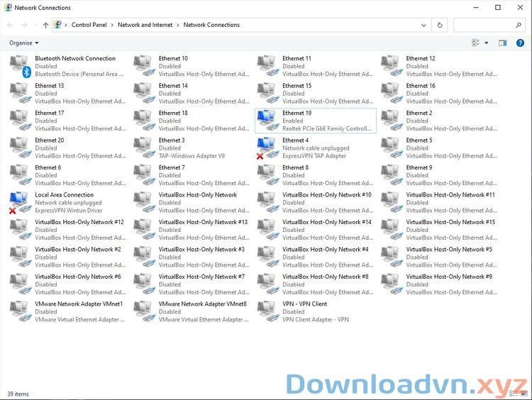Select VirtualBox Host-Only Network #9 label
532x400 pixels.
point(449,277)
